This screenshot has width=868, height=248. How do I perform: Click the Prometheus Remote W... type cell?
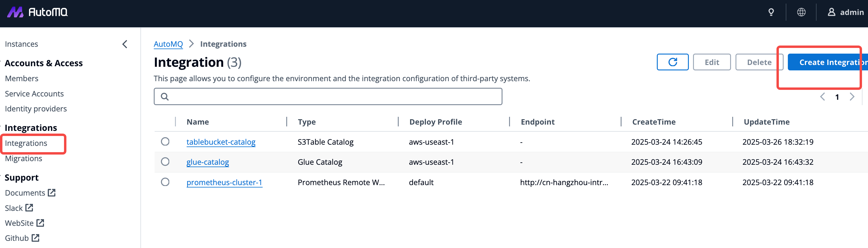pyautogui.click(x=341, y=182)
